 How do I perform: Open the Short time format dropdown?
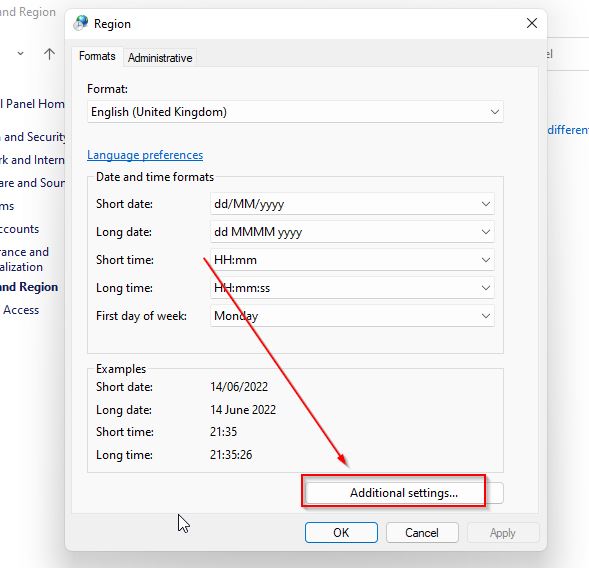coord(352,260)
